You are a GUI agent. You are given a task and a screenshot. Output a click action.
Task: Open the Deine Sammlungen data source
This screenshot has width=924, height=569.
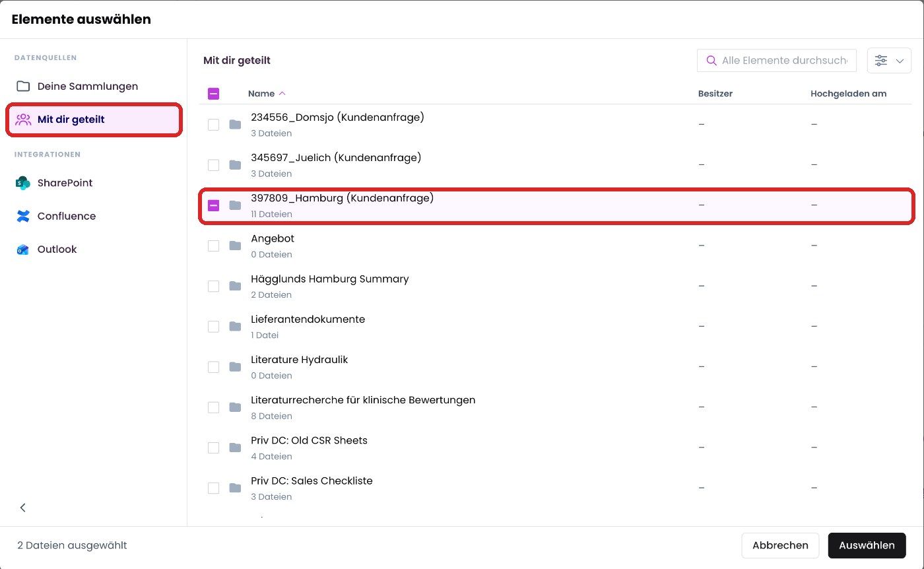tap(94, 86)
